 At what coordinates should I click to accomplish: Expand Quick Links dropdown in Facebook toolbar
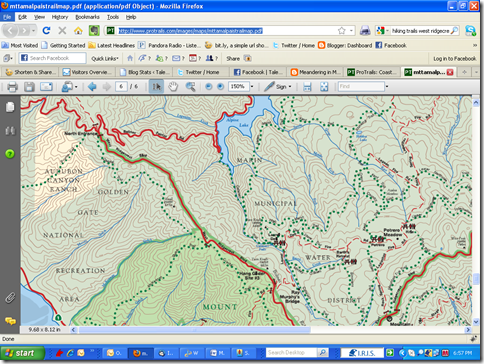tap(105, 59)
